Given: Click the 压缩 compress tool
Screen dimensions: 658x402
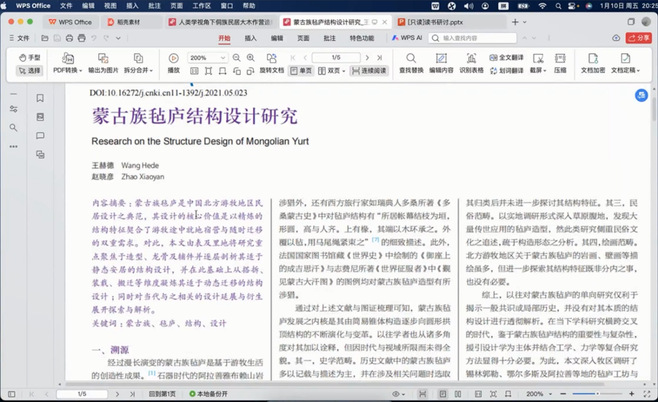Looking at the screenshot, I should click(561, 65).
